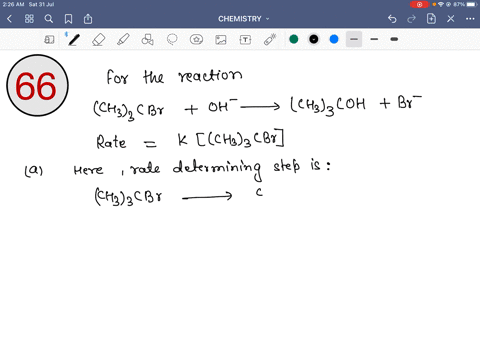Pick the green pen color
The width and height of the screenshot is (480, 360).
click(294, 39)
